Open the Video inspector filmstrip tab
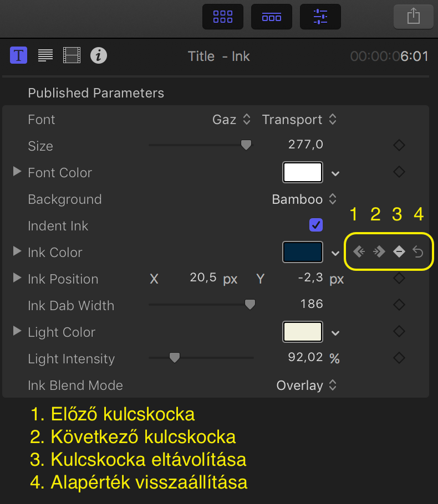The width and height of the screenshot is (438, 504). tap(72, 55)
